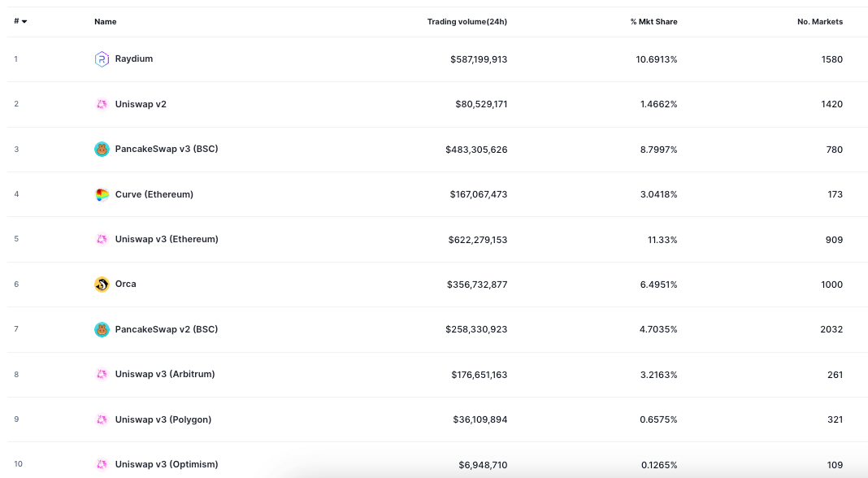The height and width of the screenshot is (478, 868).
Task: Open the Uniswap v2 exchange link
Action: 141,104
